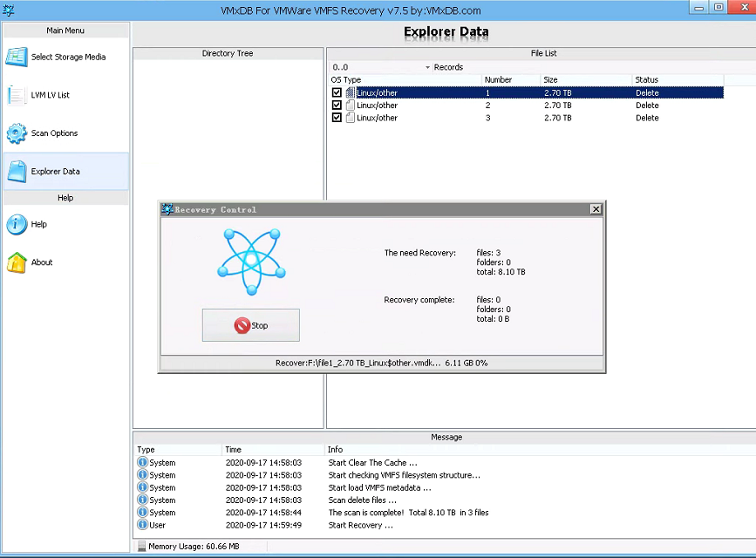Click 'total: 0 B' in Recovery complete
The height and width of the screenshot is (558, 756).
[x=493, y=319]
